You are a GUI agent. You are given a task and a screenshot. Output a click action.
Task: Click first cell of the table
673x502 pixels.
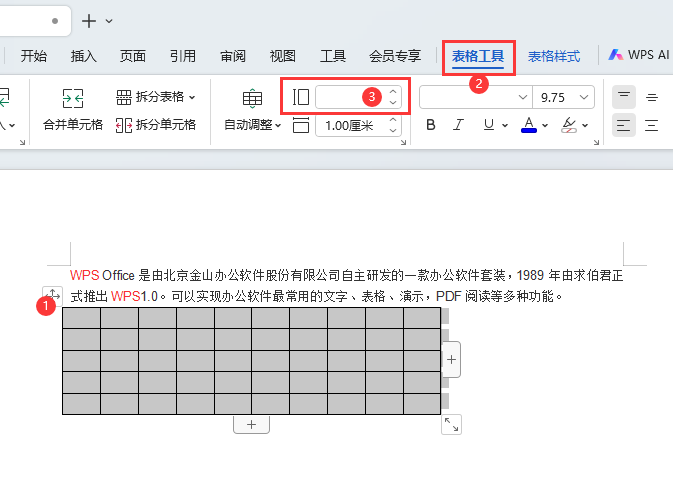coord(82,318)
